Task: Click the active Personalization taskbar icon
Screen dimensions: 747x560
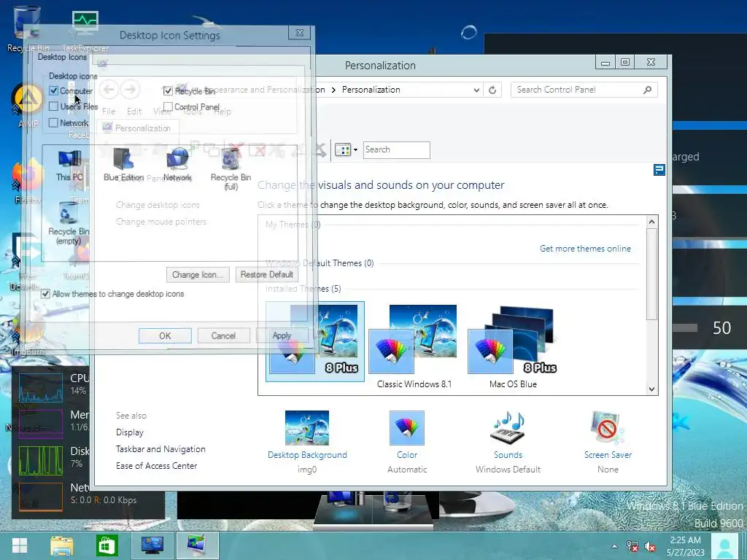Action: [197, 545]
